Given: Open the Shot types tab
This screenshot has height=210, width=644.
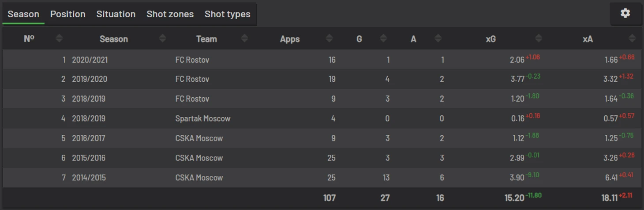Looking at the screenshot, I should [227, 14].
